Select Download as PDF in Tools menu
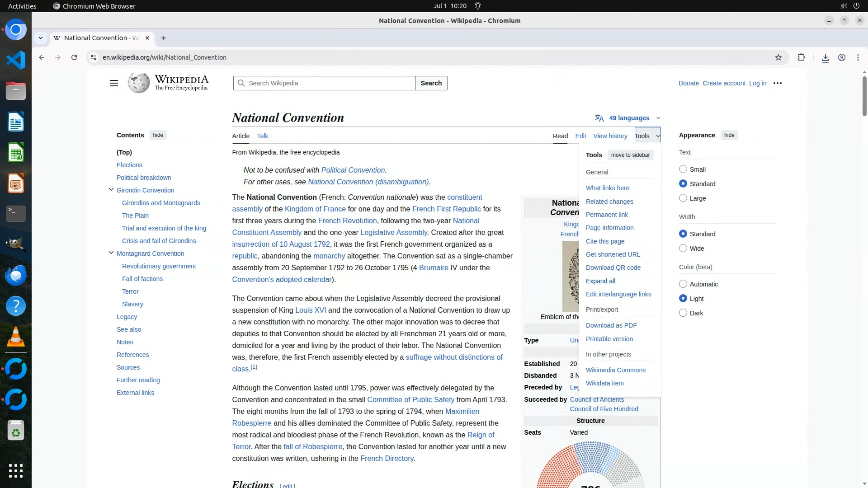The width and height of the screenshot is (868, 488). 611,325
